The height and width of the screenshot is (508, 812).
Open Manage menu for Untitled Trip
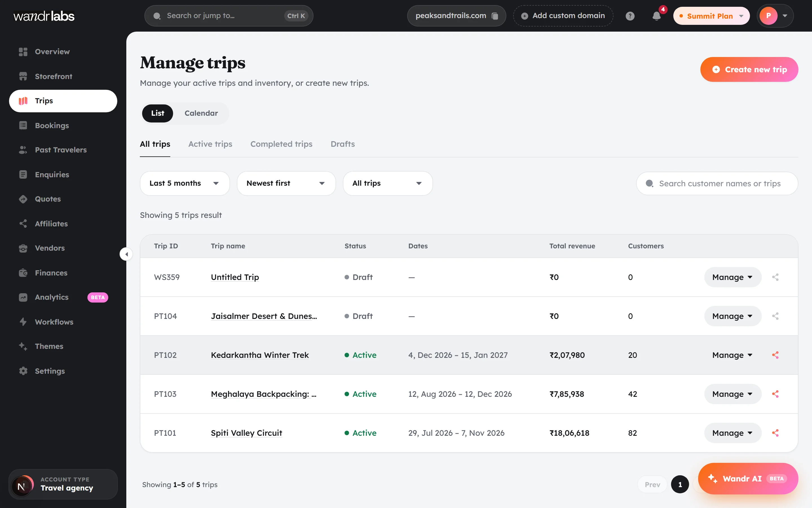[732, 277]
